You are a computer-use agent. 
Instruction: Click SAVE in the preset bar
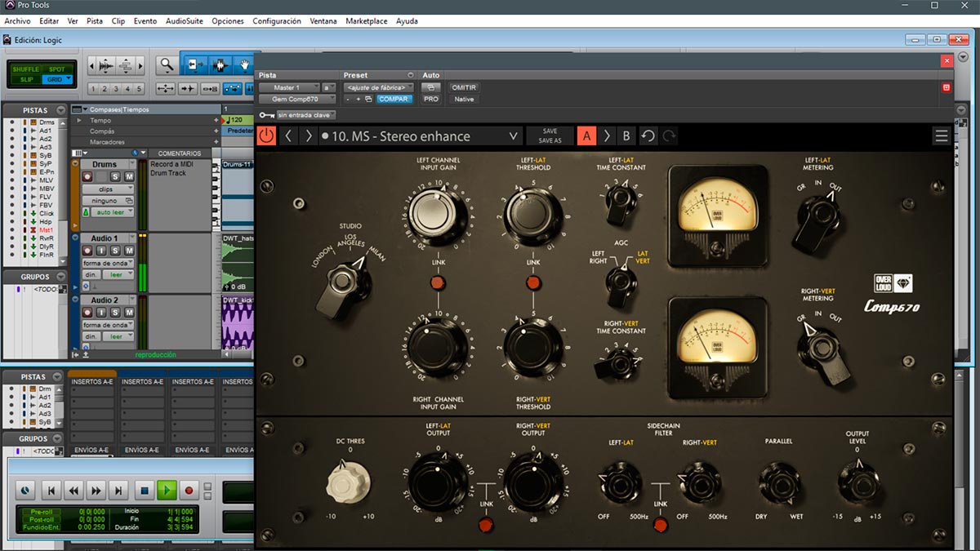pos(550,131)
